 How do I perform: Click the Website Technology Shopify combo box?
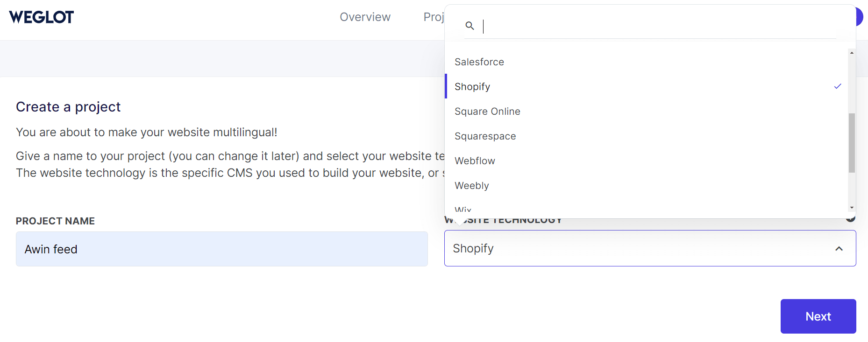(650, 248)
